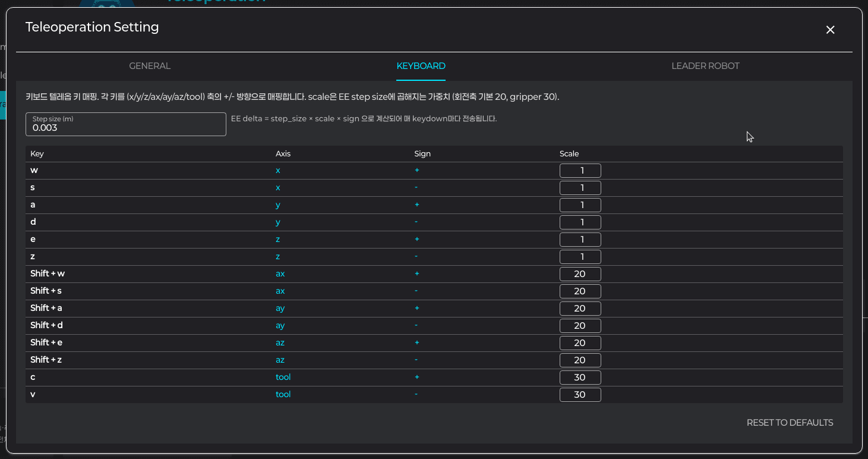
Task: Click the plus sign in Shift + a row
Action: point(416,309)
